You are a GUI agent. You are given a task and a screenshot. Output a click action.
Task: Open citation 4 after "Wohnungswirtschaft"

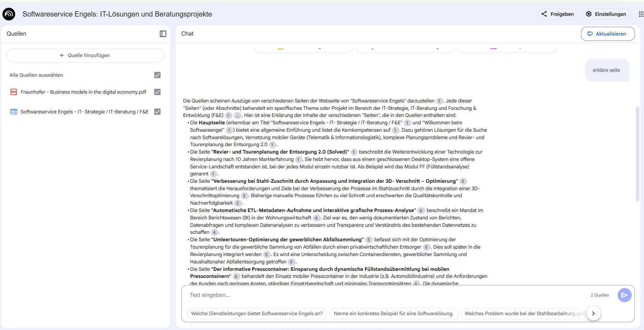[316, 218]
